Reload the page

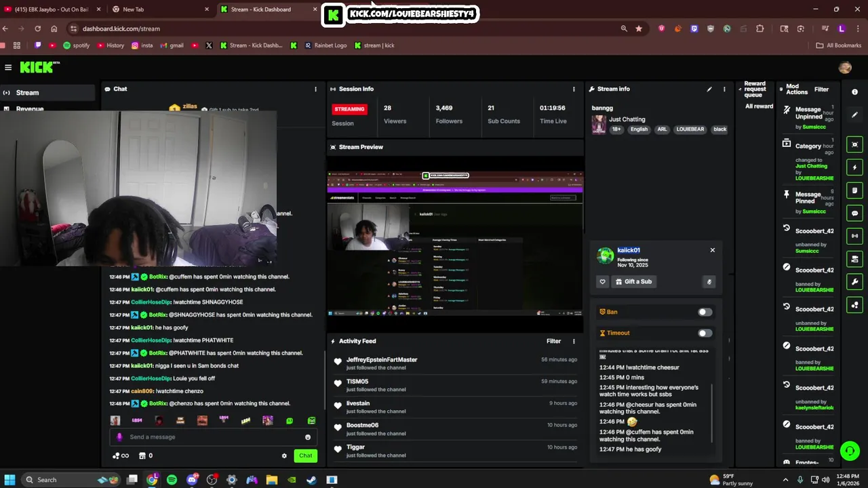click(x=37, y=28)
